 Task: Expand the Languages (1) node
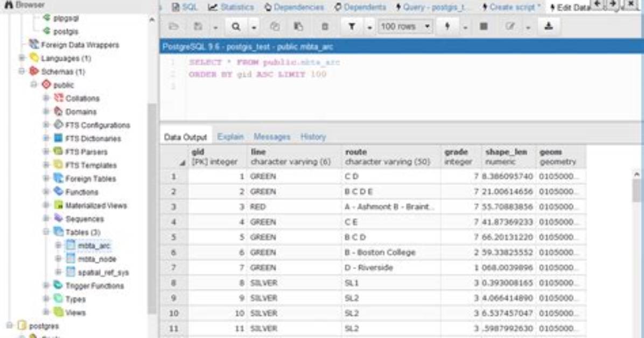(x=22, y=58)
